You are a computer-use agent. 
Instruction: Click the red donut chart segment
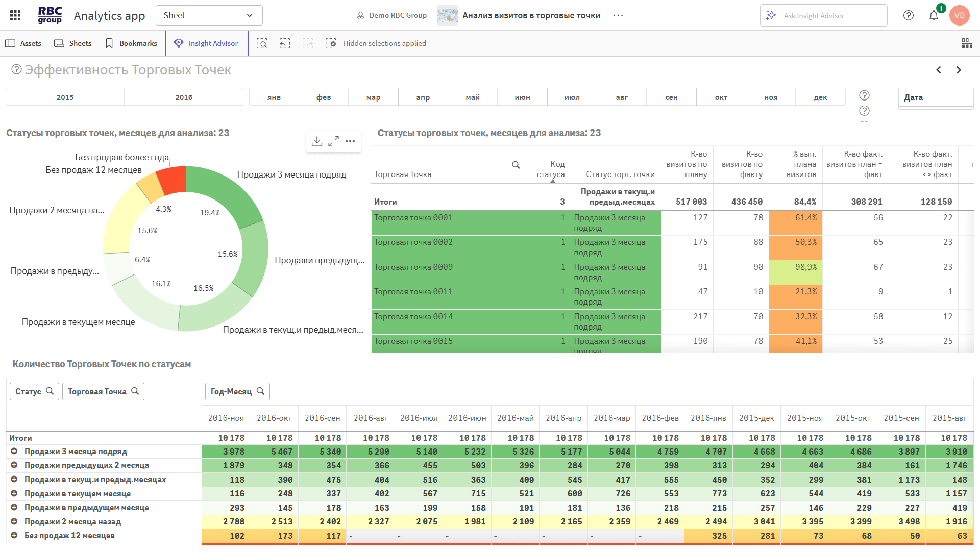(x=172, y=181)
